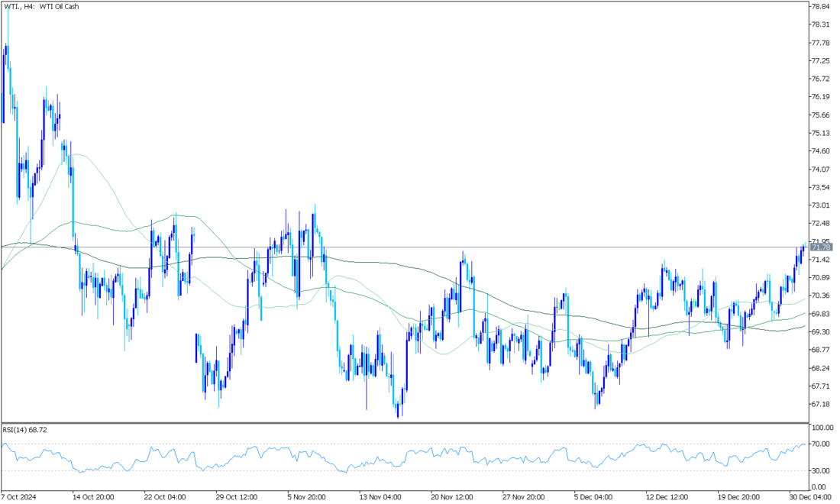Select the current price tag 71.78
The image size is (840, 504).
(821, 247)
